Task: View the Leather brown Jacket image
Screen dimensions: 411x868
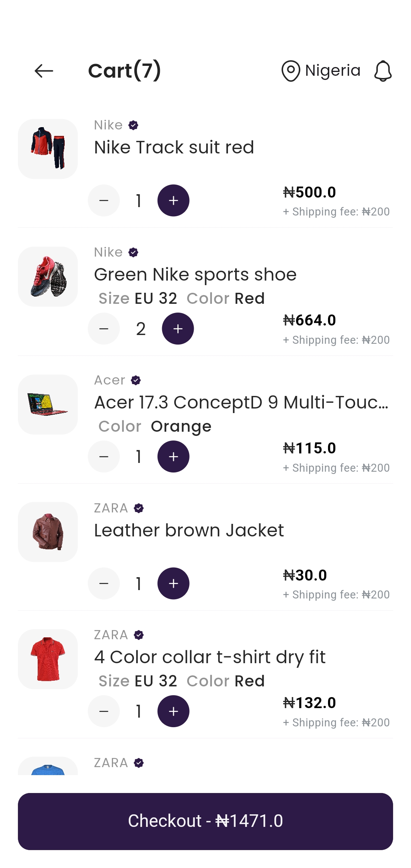Action: click(x=48, y=532)
